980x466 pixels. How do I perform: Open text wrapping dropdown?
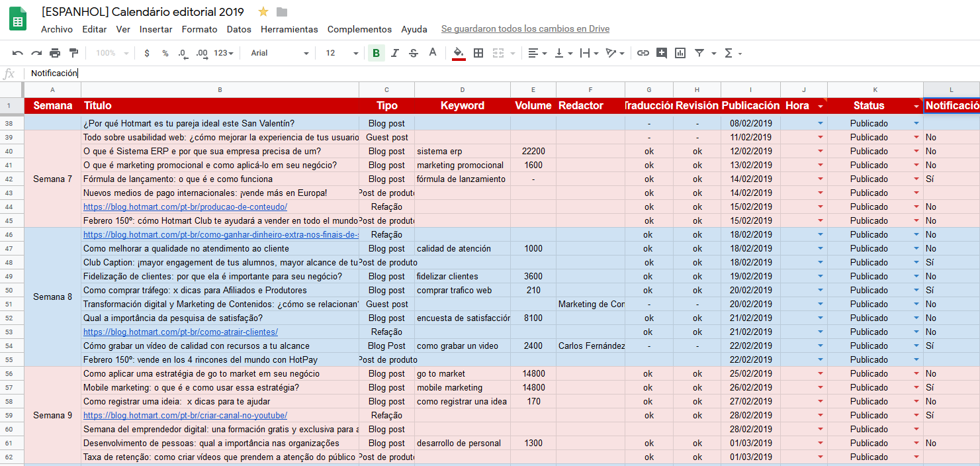(589, 53)
